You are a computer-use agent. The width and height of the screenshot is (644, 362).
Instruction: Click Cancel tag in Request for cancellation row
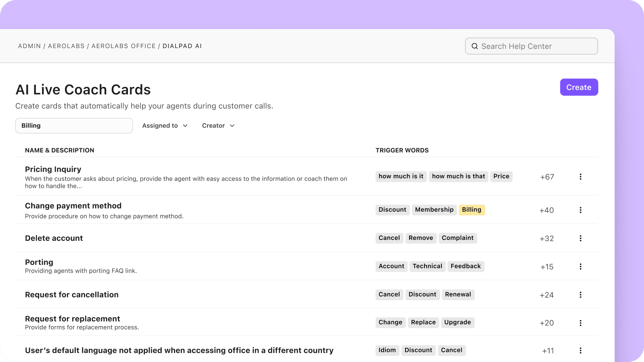[389, 295]
